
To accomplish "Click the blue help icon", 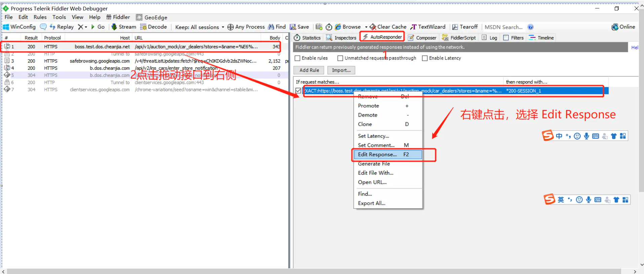I will [530, 27].
